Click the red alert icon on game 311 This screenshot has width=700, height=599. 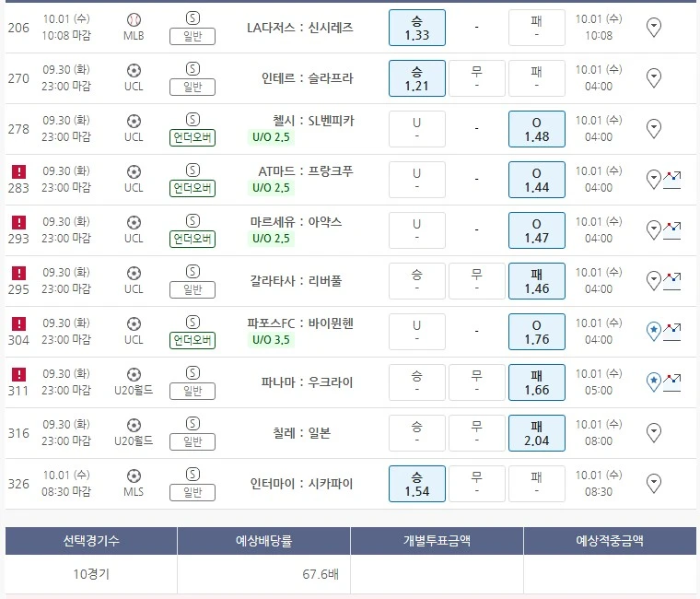tap(18, 374)
